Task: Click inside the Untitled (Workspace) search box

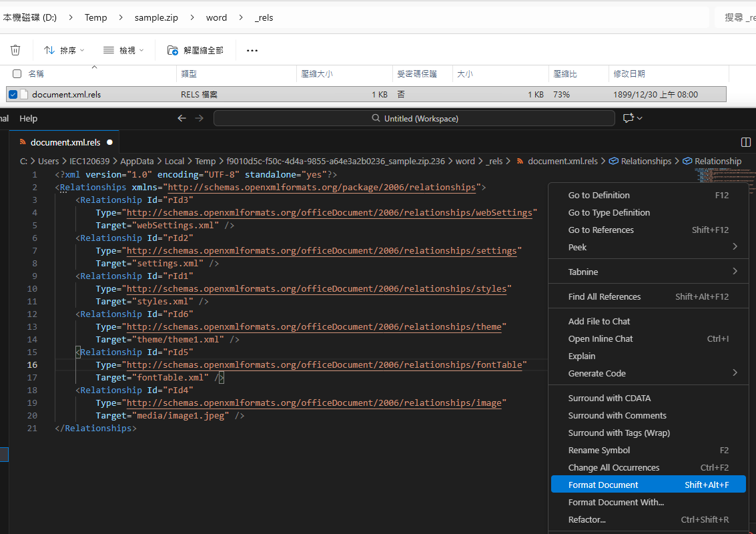Action: pos(414,117)
